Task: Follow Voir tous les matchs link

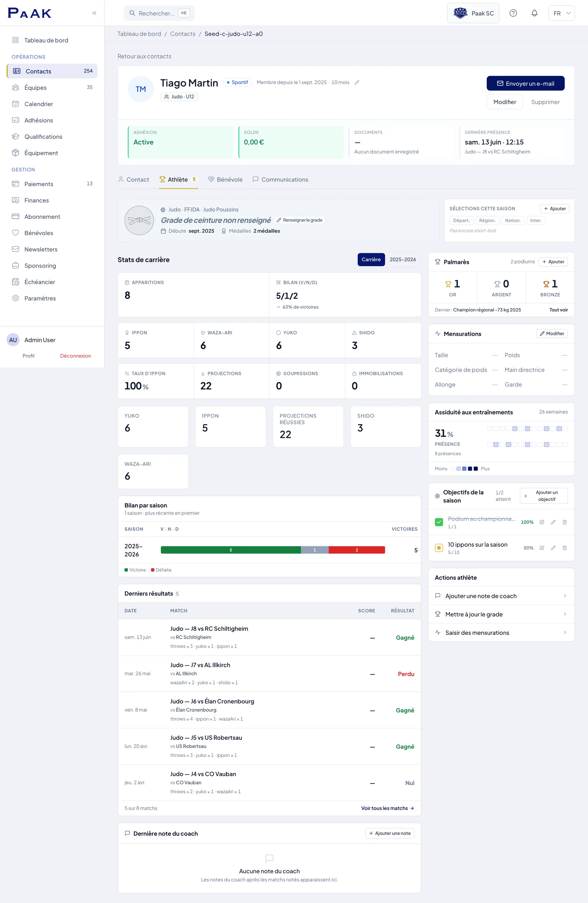Action: coord(387,808)
